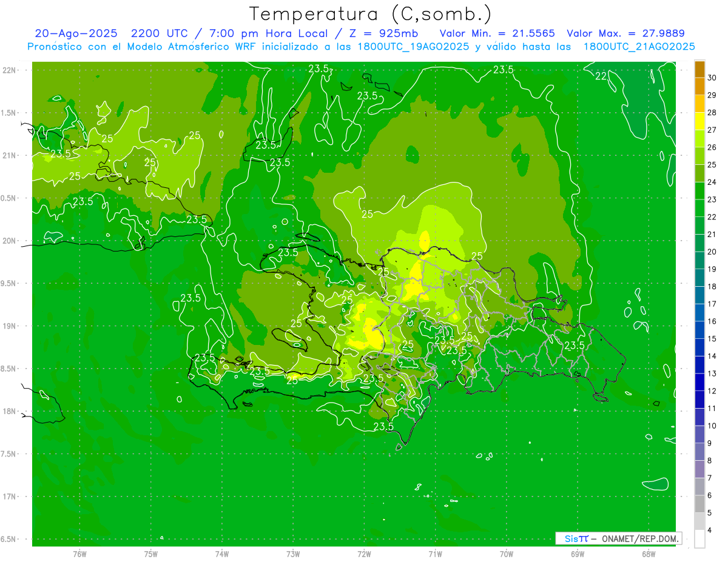
Task: Click the '71W' longitude axis label
Action: click(x=435, y=554)
